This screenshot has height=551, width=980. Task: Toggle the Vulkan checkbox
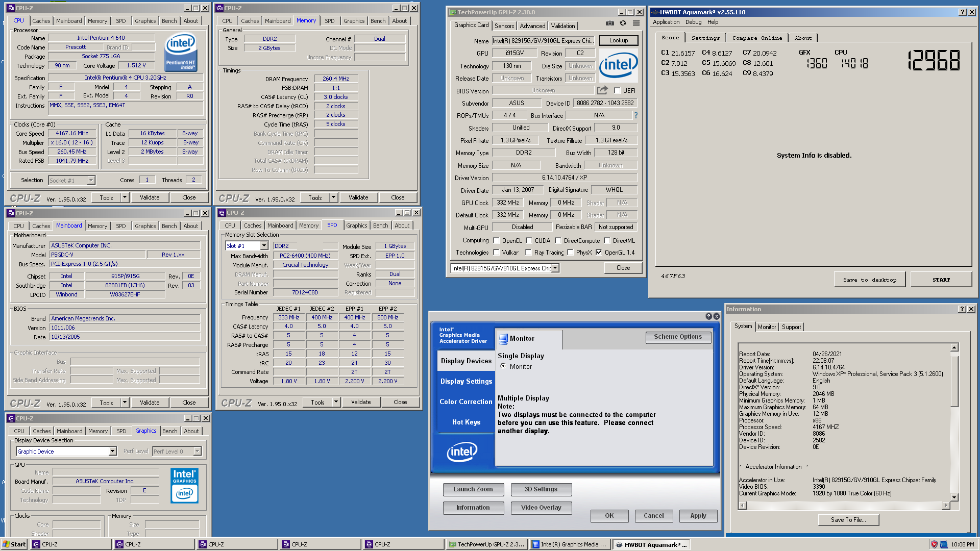[496, 252]
